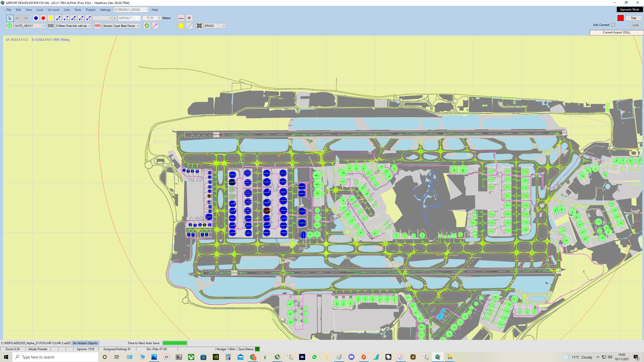
Task: Click the Test button
Action: coord(633,18)
